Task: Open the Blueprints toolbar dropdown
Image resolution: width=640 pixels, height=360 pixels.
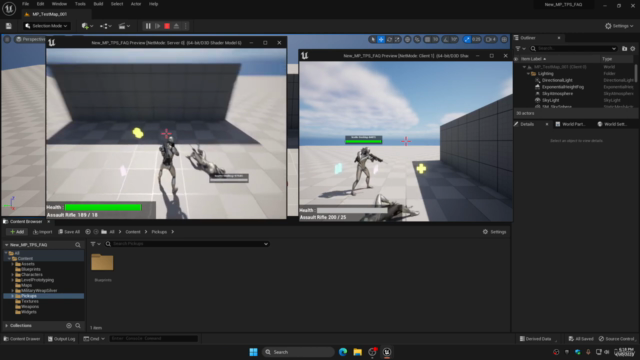Action: [106, 26]
